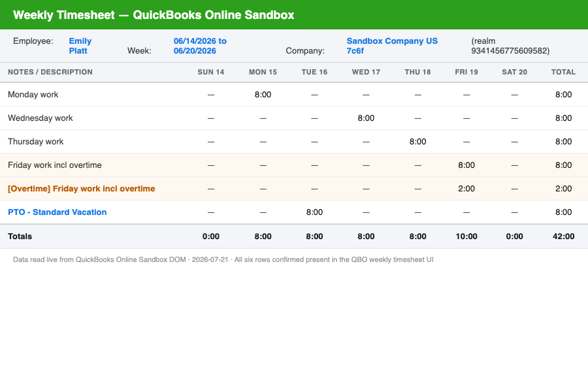Click the Tuesday 8:00 total in Totals row
This screenshot has height=392, width=588.
point(314,237)
